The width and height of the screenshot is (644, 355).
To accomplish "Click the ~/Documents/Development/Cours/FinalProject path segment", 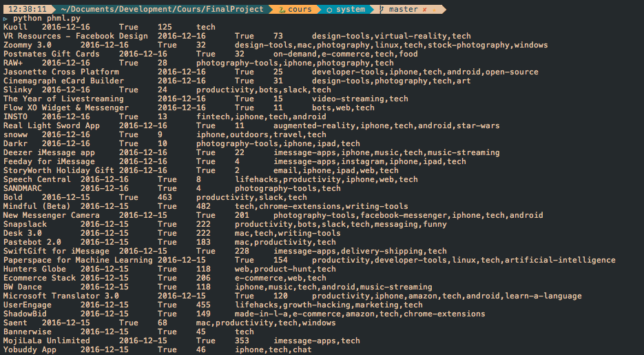I will (162, 9).
